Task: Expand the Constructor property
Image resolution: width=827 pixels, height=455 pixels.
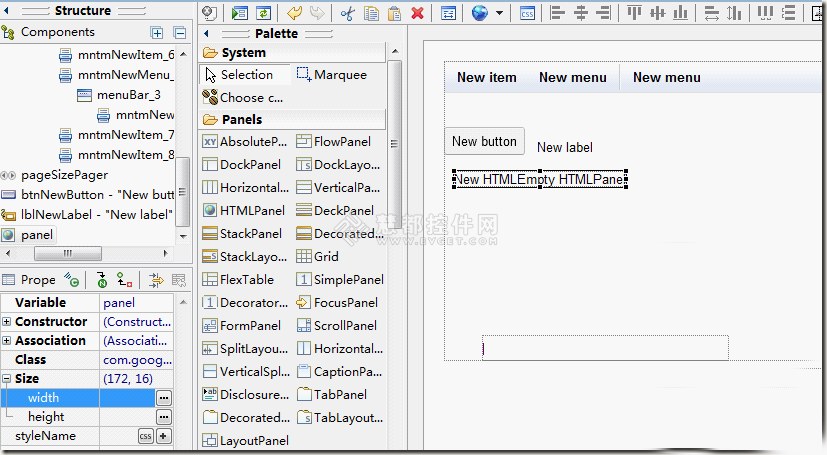Action: (x=6, y=322)
